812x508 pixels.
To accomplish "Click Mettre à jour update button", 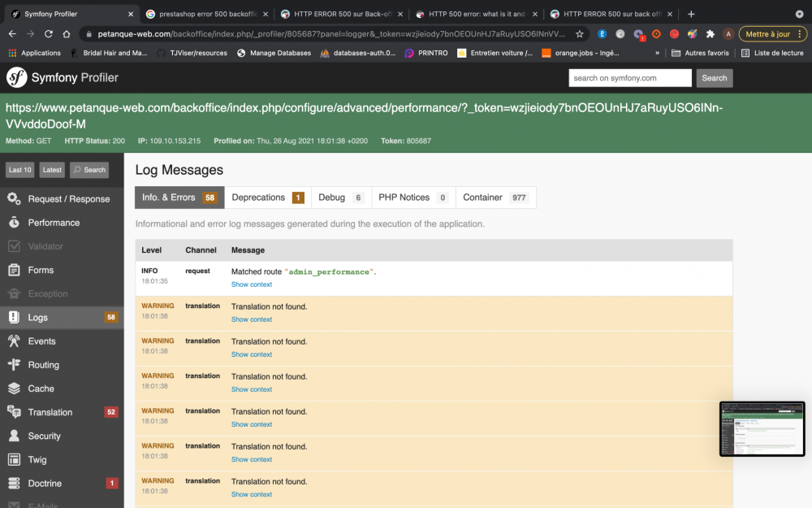I will pyautogui.click(x=768, y=34).
